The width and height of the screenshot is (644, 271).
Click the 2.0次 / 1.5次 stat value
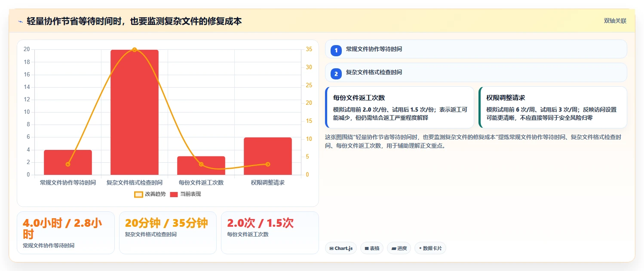tap(261, 223)
